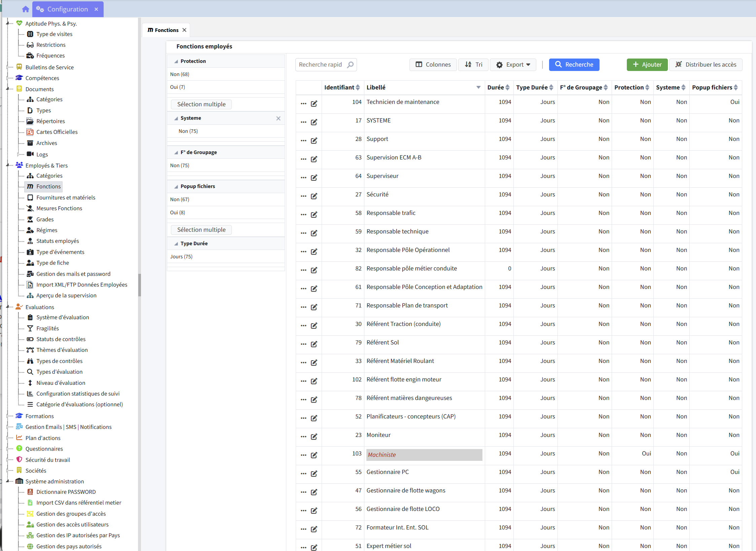Toggle the Popup fichiers Non (67) filter

point(179,199)
